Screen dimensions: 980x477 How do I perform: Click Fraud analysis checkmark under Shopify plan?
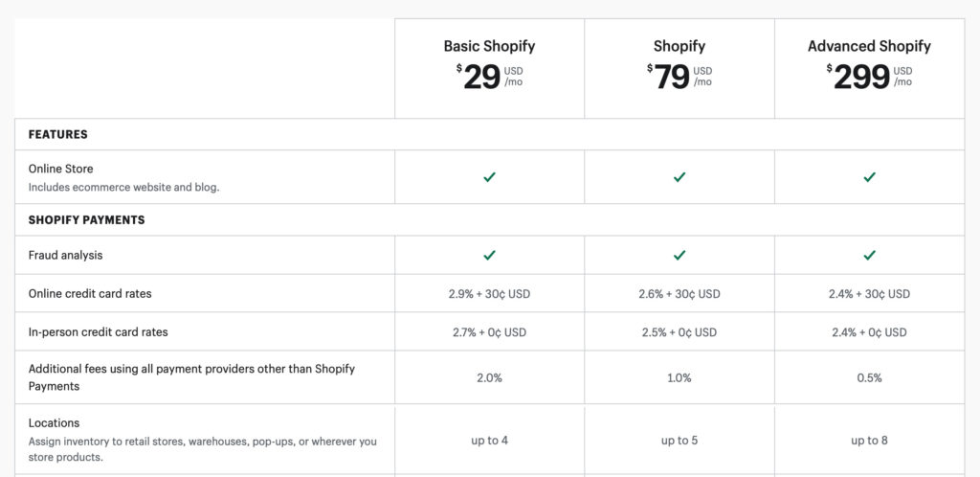679,255
